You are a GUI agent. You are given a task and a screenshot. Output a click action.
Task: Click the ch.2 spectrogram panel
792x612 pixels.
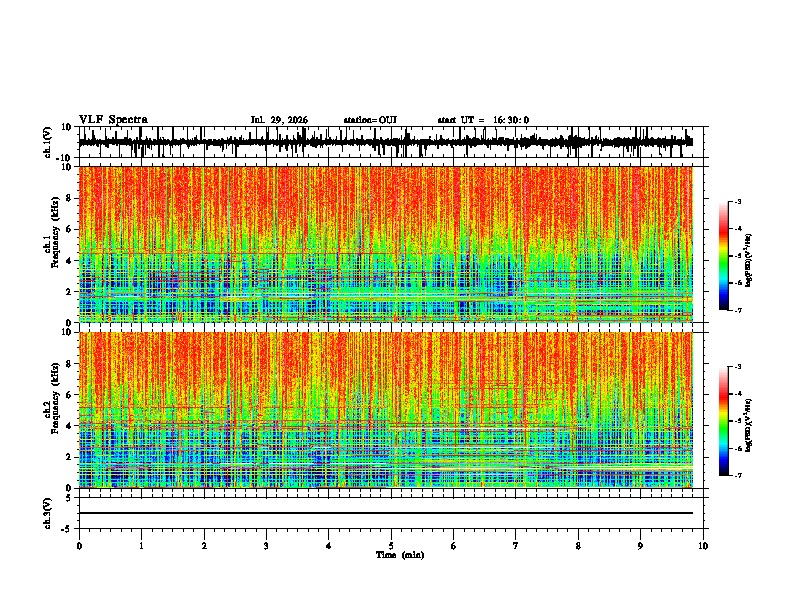[386, 410]
